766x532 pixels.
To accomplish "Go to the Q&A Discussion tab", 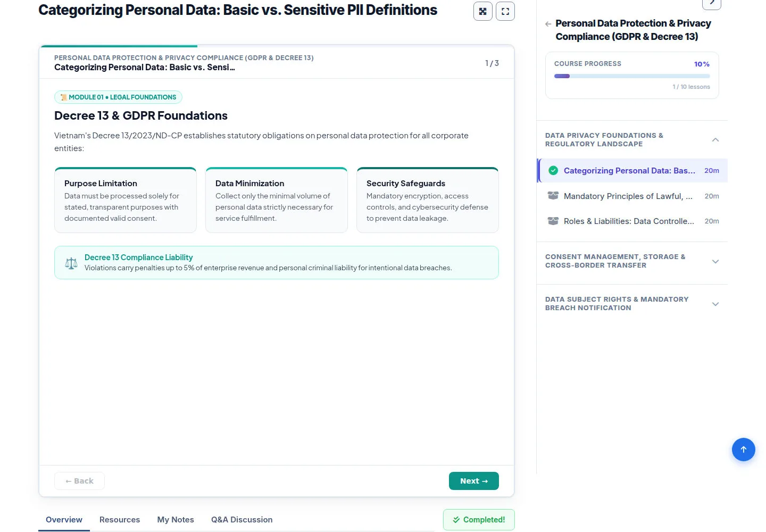I will click(x=242, y=520).
